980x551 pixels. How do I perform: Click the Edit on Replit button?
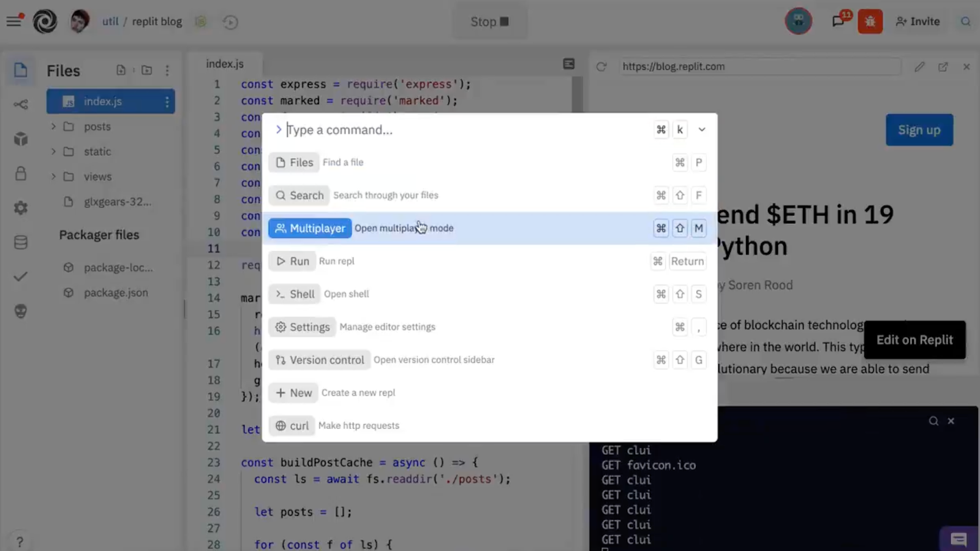(914, 340)
